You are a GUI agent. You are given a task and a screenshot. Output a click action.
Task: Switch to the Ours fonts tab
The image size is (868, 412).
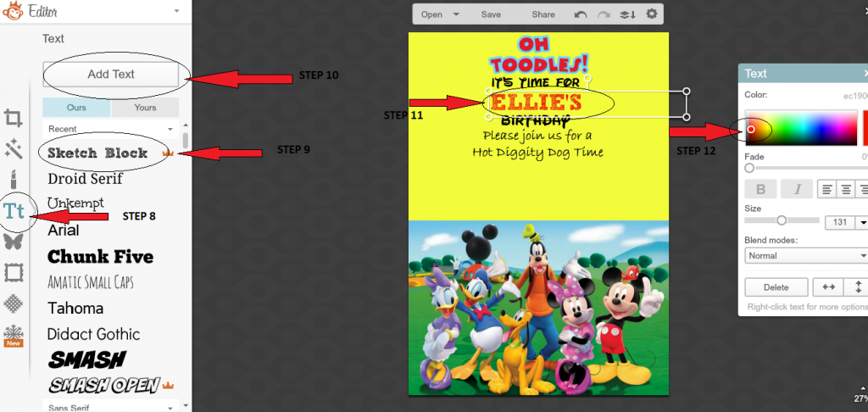(76, 108)
